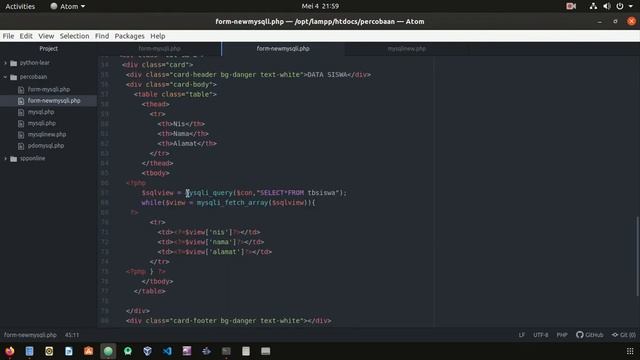Click the Project panel header
Image resolution: width=640 pixels, height=360 pixels.
click(x=48, y=49)
